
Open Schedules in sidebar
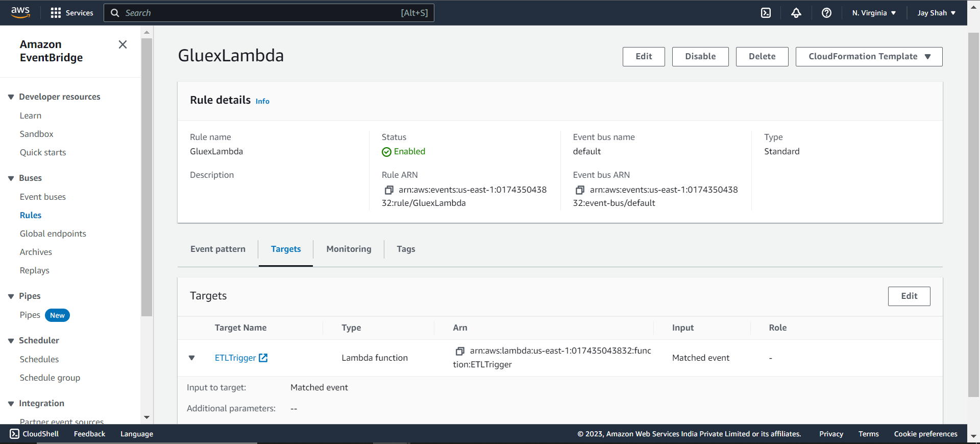pos(39,359)
